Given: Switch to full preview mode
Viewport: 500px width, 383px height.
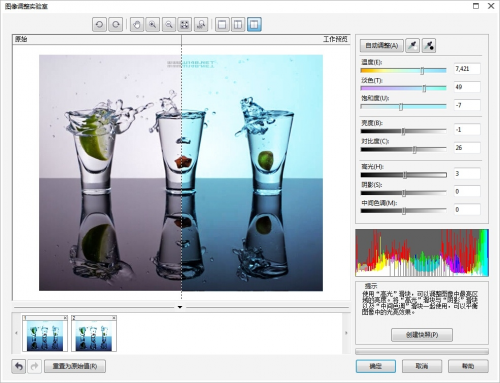Looking at the screenshot, I should [222, 24].
